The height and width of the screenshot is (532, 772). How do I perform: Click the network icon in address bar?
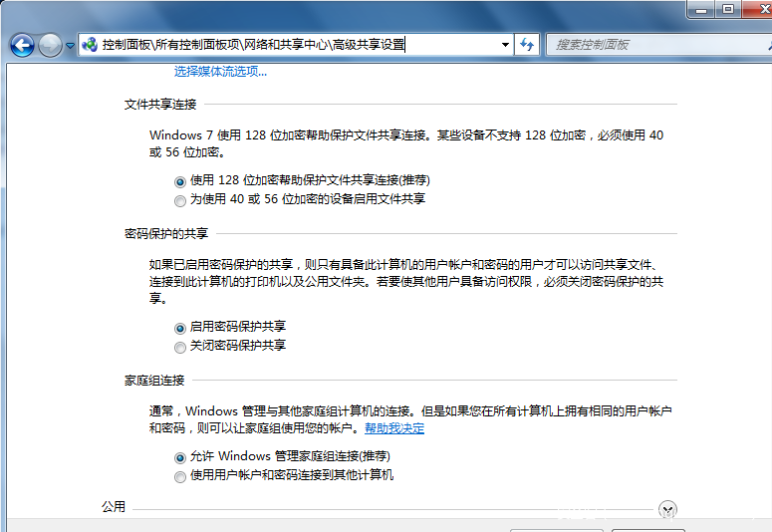pos(90,45)
